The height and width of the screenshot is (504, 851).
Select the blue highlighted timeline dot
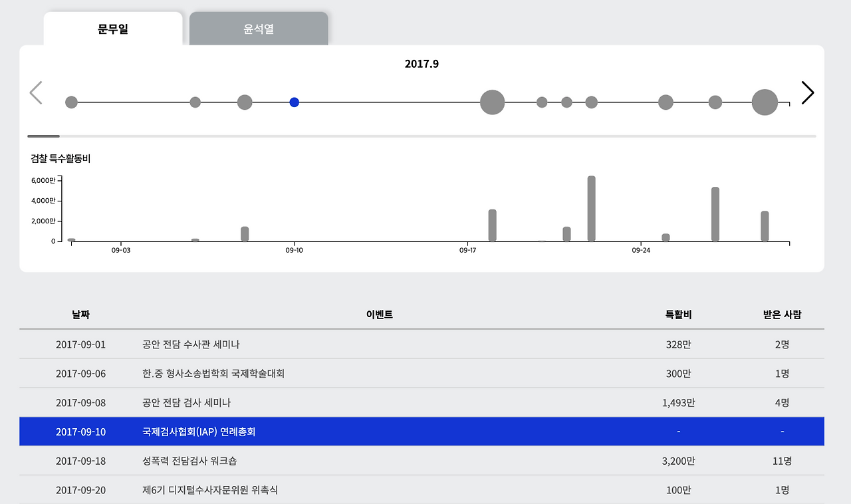(295, 102)
